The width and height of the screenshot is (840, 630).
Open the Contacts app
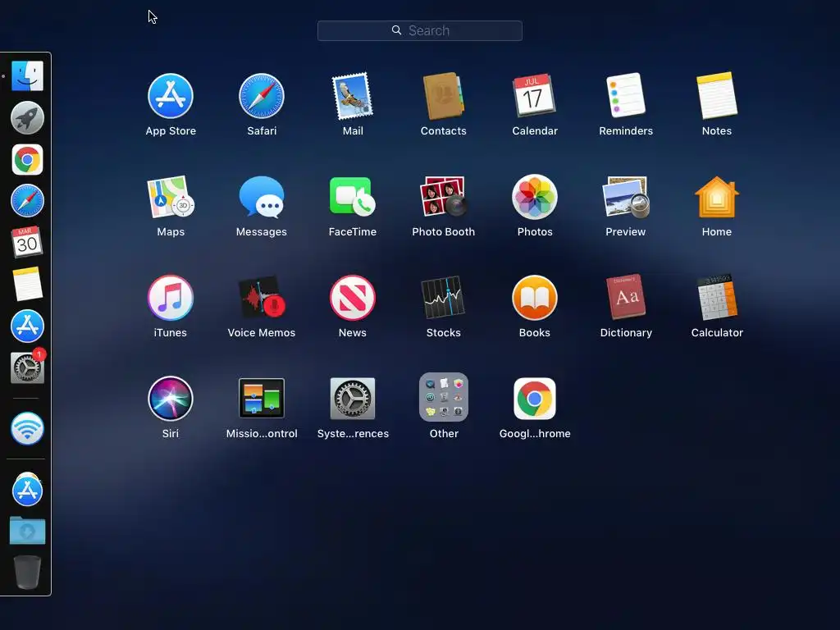pos(444,97)
